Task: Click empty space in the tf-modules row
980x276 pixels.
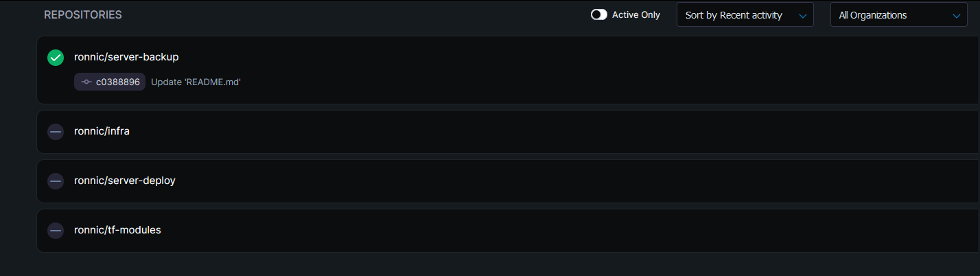Action: pos(549,231)
